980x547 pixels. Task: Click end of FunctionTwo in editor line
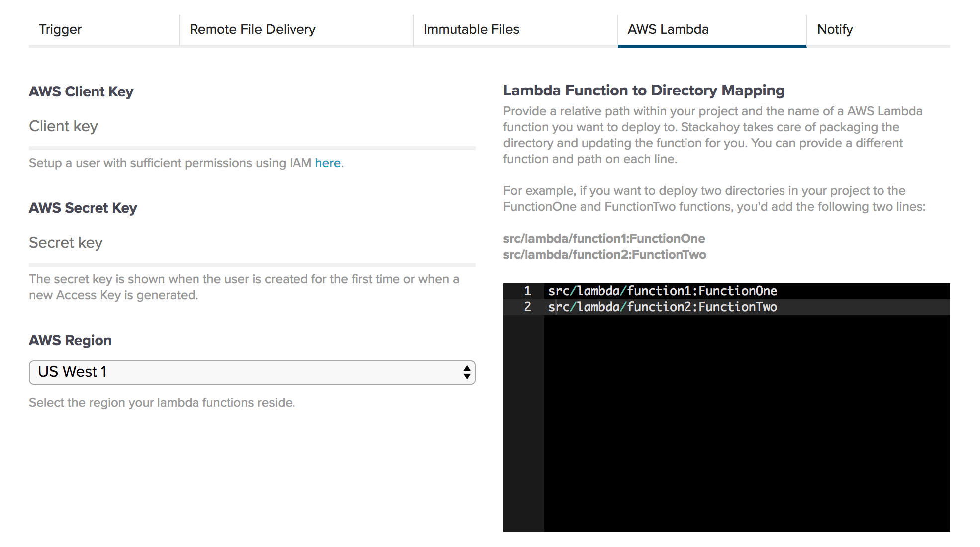(778, 307)
